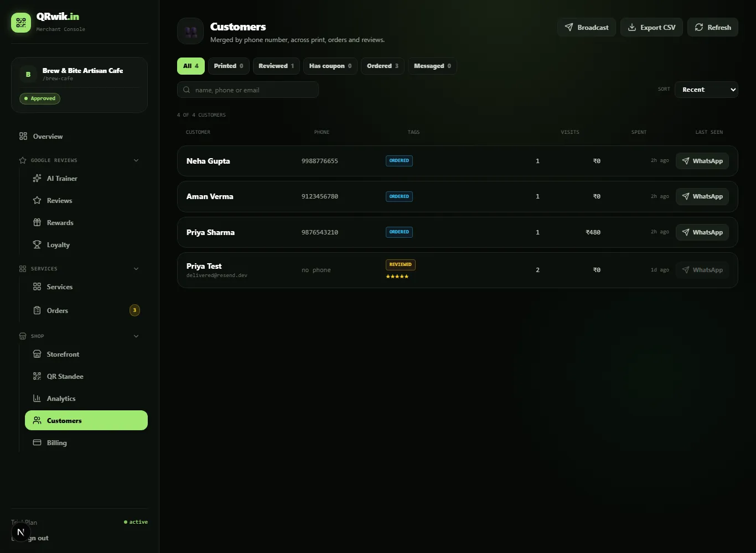
Task: Filter by Printed customers
Action: [229, 66]
